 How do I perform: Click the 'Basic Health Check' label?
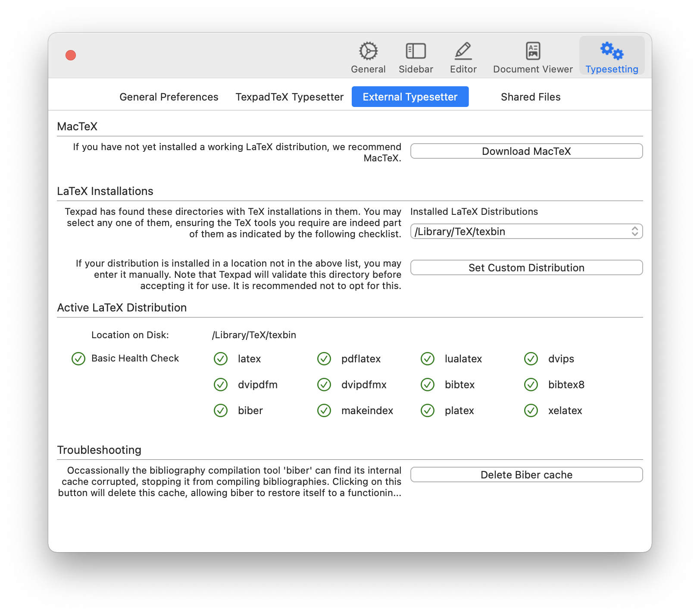click(x=135, y=358)
